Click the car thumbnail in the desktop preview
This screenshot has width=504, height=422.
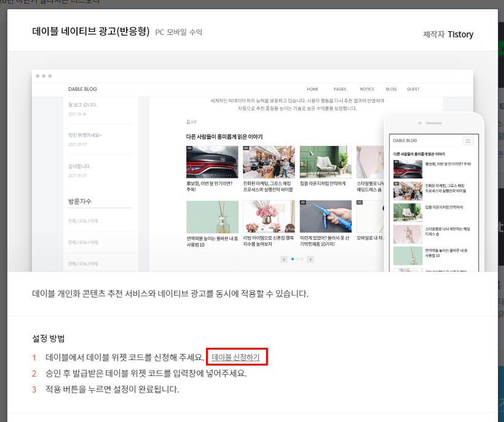[212, 162]
